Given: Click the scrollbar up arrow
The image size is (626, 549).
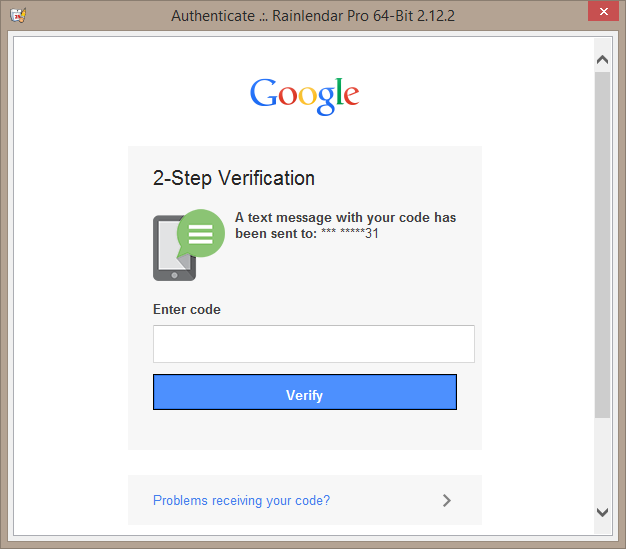Looking at the screenshot, I should (x=602, y=60).
